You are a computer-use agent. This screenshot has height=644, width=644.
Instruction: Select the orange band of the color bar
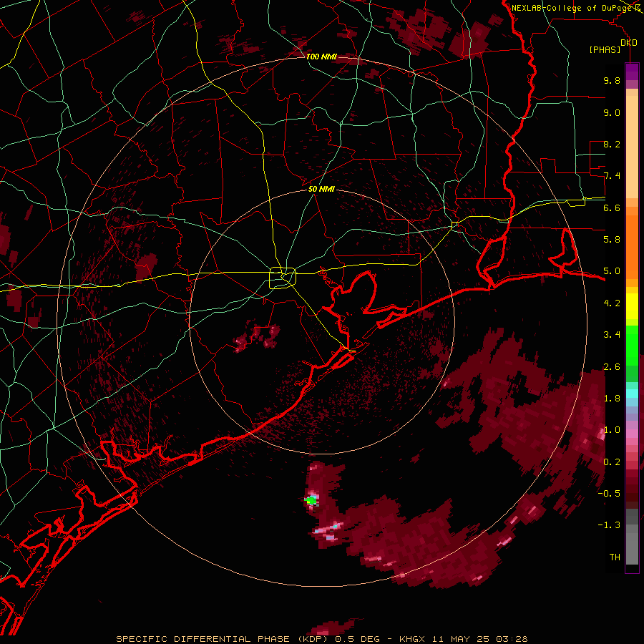click(x=632, y=246)
